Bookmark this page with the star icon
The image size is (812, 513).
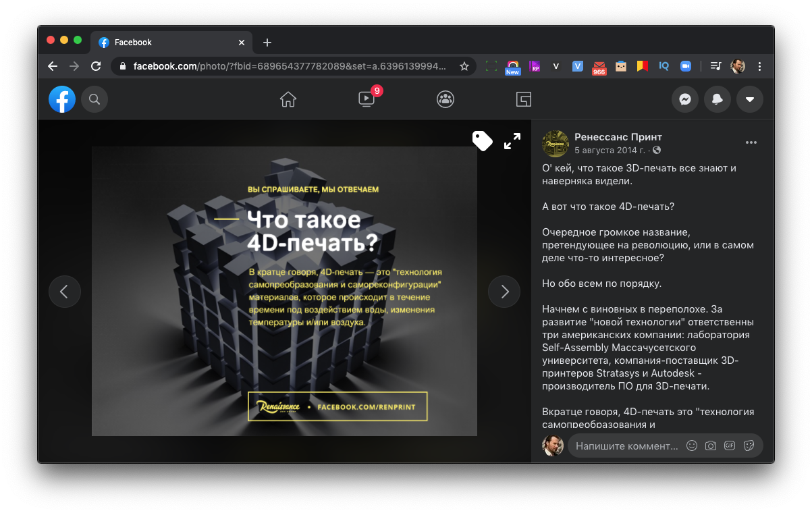point(464,66)
